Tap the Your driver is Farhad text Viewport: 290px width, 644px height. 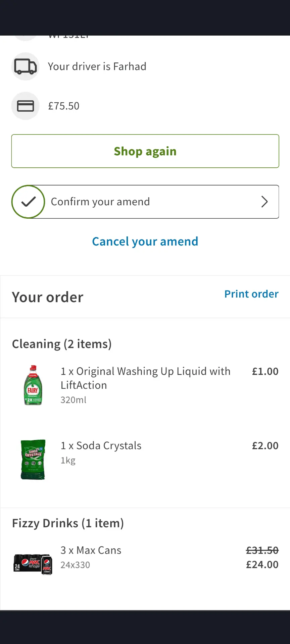pyautogui.click(x=97, y=66)
